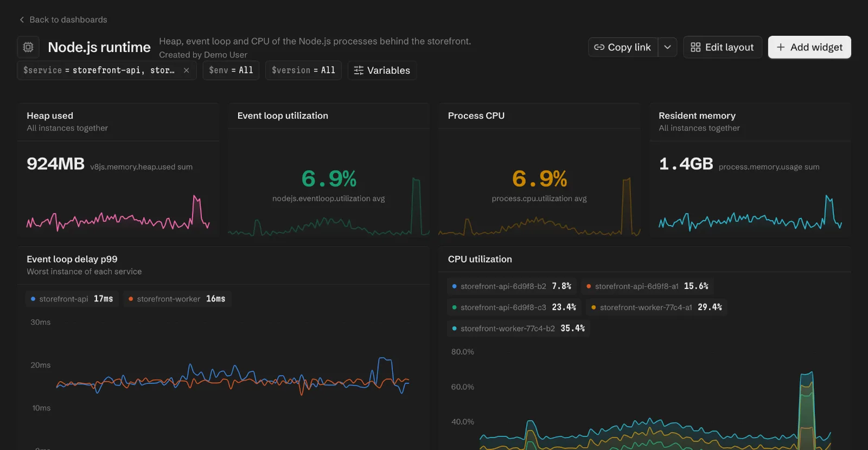Click the pink Heap used sparkline
Image resolution: width=868 pixels, height=450 pixels.
click(118, 214)
